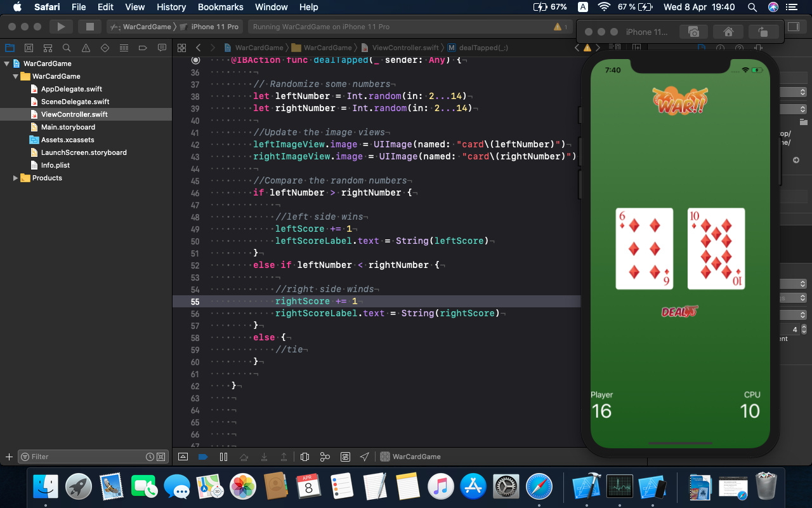
Task: Toggle breakpoint activation in the debug bar
Action: pyautogui.click(x=203, y=457)
